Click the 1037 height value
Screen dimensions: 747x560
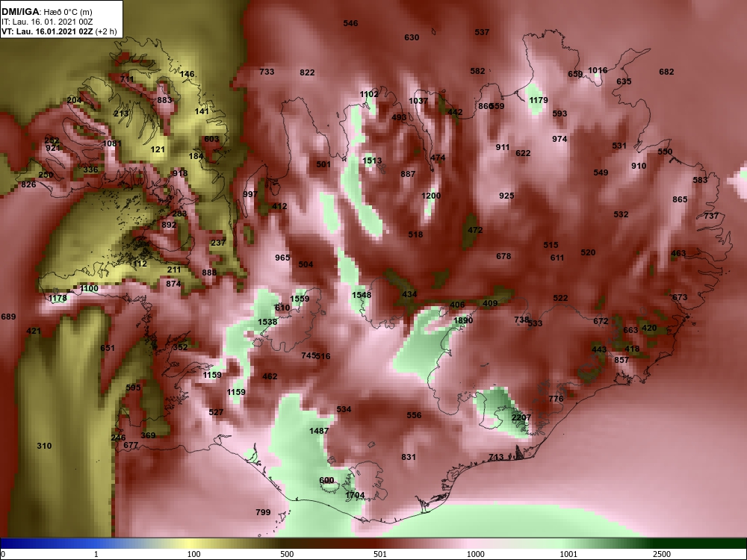(x=418, y=101)
